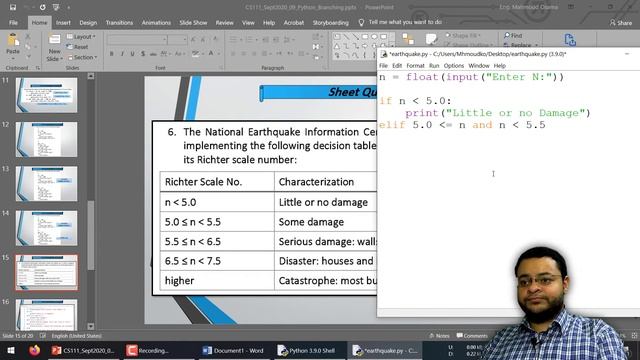Click the Bold formatting button
Image resolution: width=640 pixels, height=360 pixels.
point(111,54)
